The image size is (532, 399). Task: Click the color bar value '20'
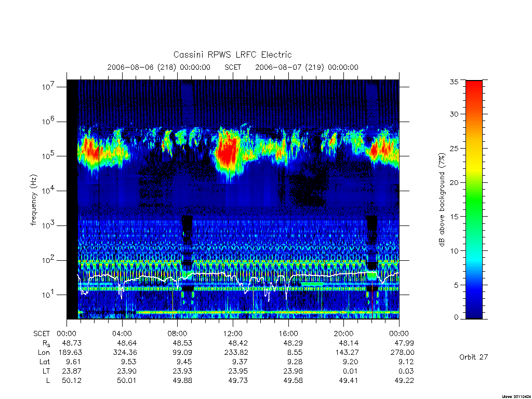pyautogui.click(x=454, y=182)
